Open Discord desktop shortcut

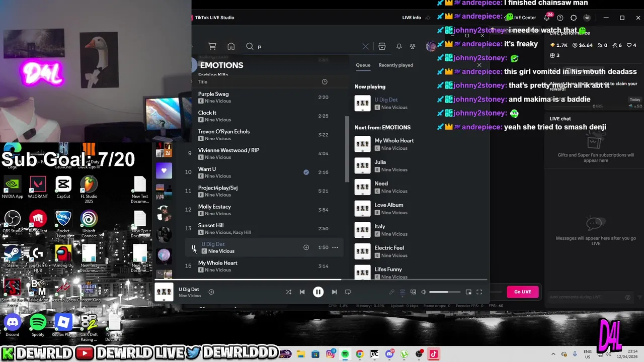[12, 326]
